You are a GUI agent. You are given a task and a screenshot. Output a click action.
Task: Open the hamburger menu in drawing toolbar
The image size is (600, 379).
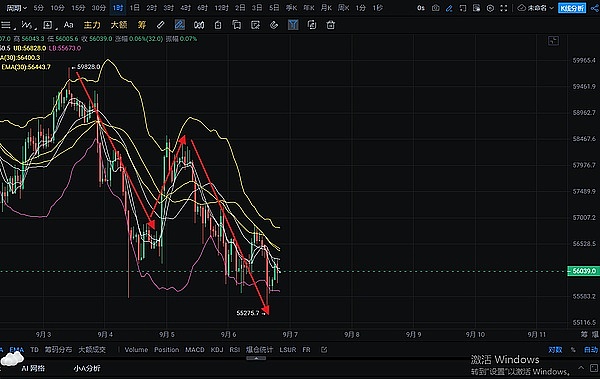click(6, 25)
